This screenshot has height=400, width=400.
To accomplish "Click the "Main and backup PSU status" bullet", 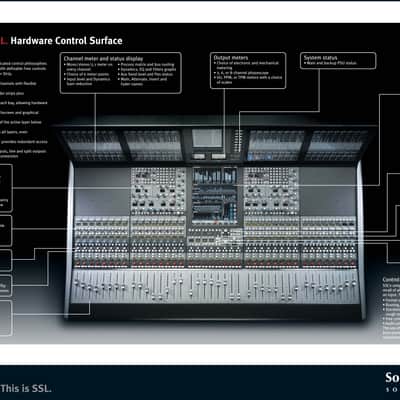I will click(330, 63).
